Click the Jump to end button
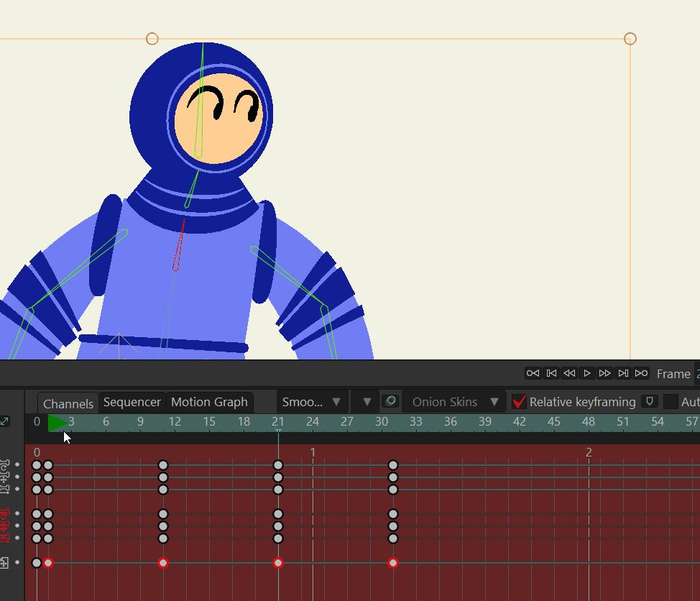The image size is (700, 601). (641, 373)
